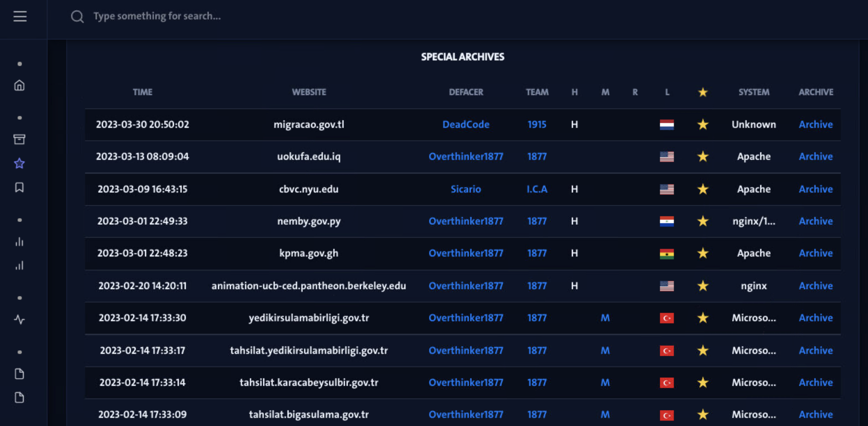Image resolution: width=868 pixels, height=426 pixels.
Task: Click the Turkey flag in yedikirsulamabirligi.gov.tr row
Action: (667, 318)
